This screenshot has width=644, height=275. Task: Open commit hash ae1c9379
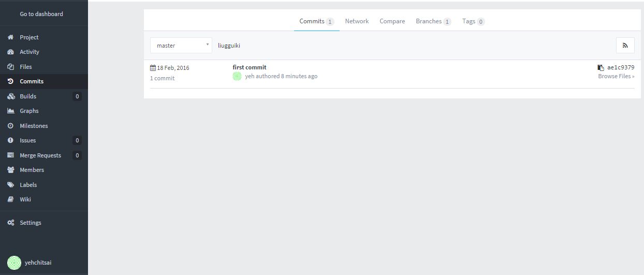coord(621,67)
